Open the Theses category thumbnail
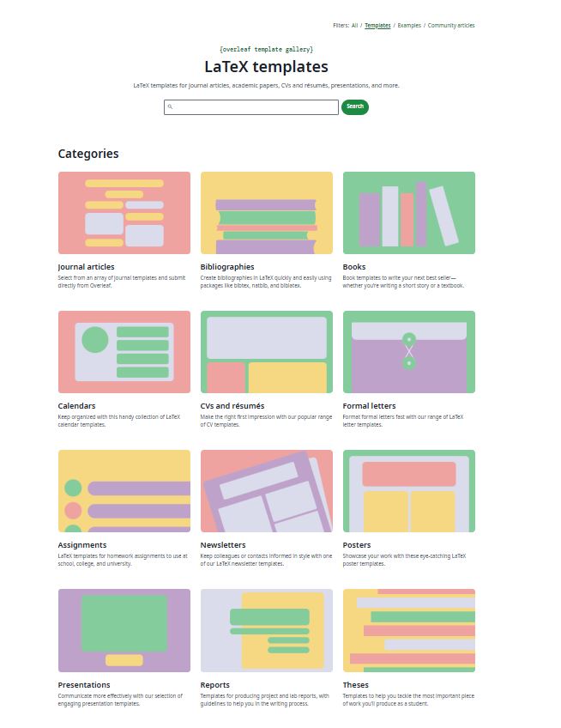Viewport: 561px width, 728px height. click(x=408, y=630)
